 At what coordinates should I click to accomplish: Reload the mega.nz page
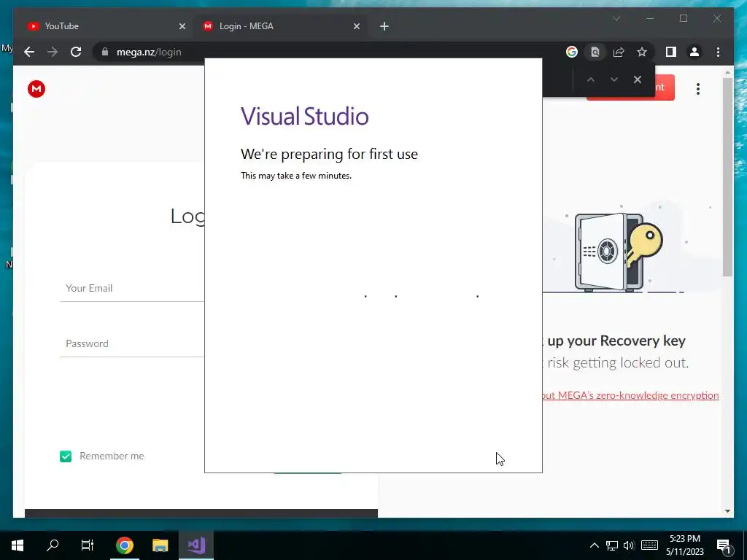tap(76, 52)
